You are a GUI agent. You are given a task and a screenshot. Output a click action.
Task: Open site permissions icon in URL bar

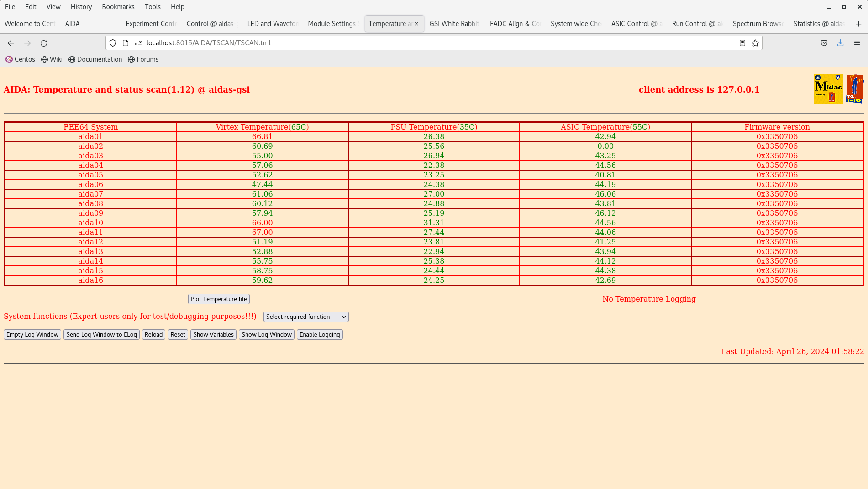point(138,43)
